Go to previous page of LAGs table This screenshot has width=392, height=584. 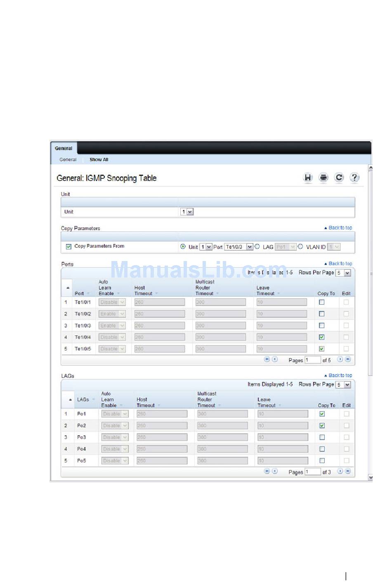pos(275,471)
